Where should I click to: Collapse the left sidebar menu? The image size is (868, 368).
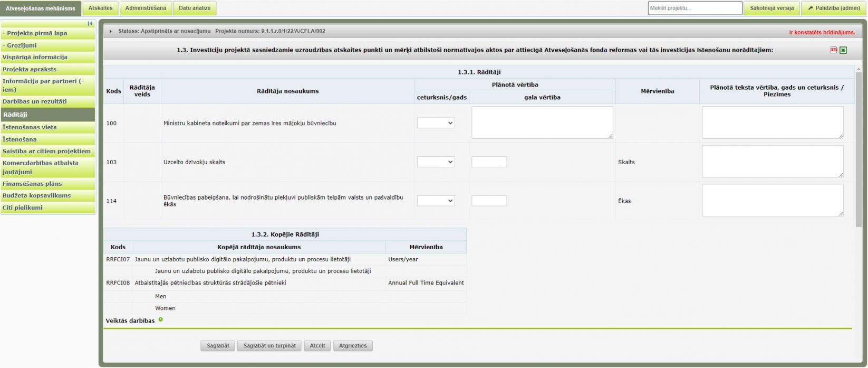tap(90, 24)
